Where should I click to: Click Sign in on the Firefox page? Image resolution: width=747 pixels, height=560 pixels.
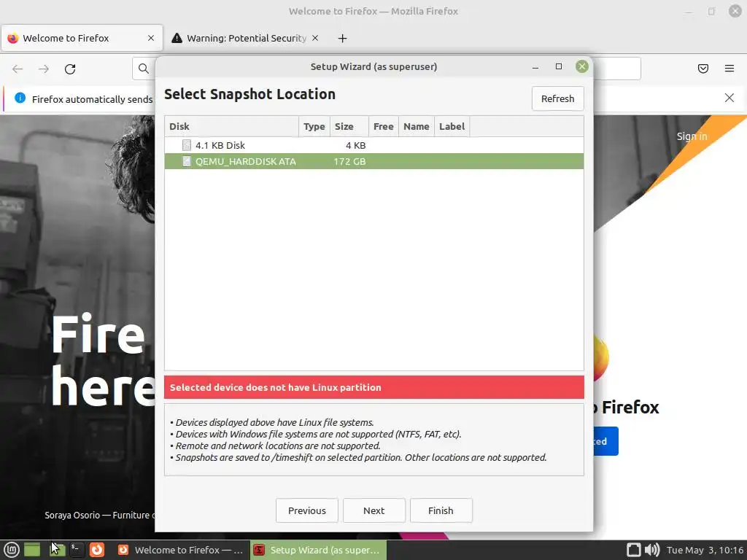pos(692,136)
